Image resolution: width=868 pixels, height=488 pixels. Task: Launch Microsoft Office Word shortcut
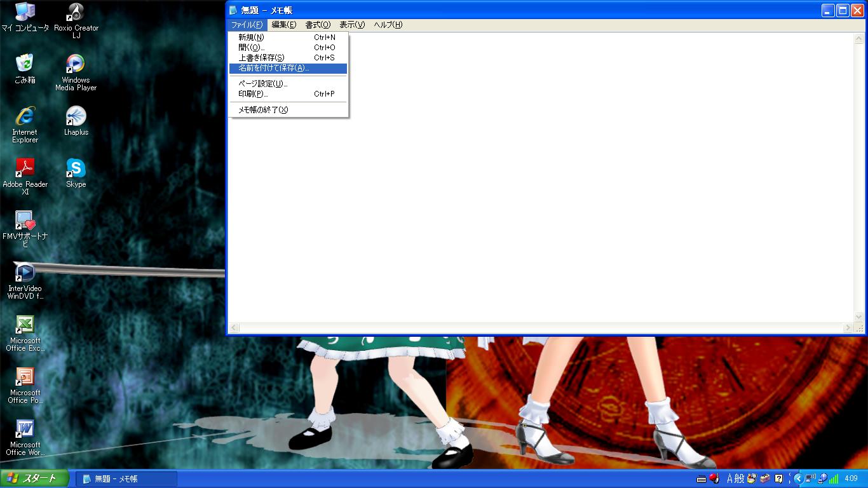25,437
